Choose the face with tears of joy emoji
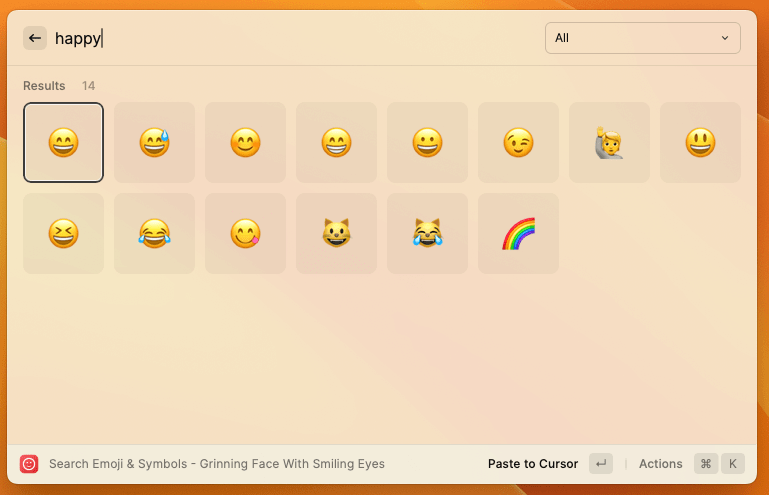This screenshot has width=769, height=495. pos(154,234)
